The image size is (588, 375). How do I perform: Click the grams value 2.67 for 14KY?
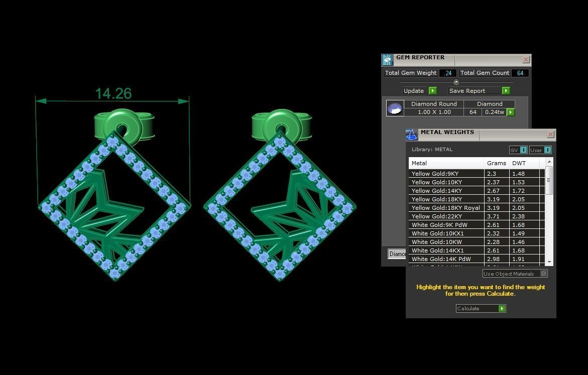(x=493, y=191)
